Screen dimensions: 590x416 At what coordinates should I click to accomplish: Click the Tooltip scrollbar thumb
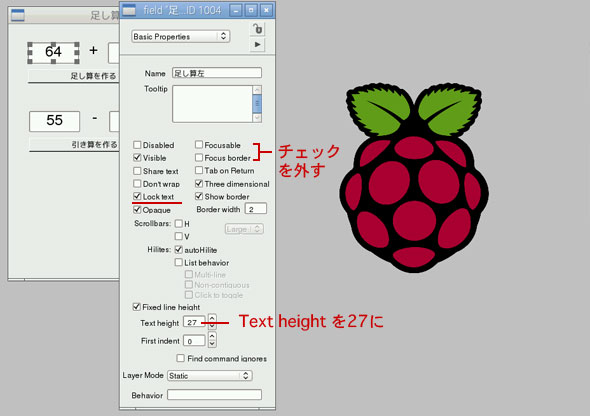257,103
